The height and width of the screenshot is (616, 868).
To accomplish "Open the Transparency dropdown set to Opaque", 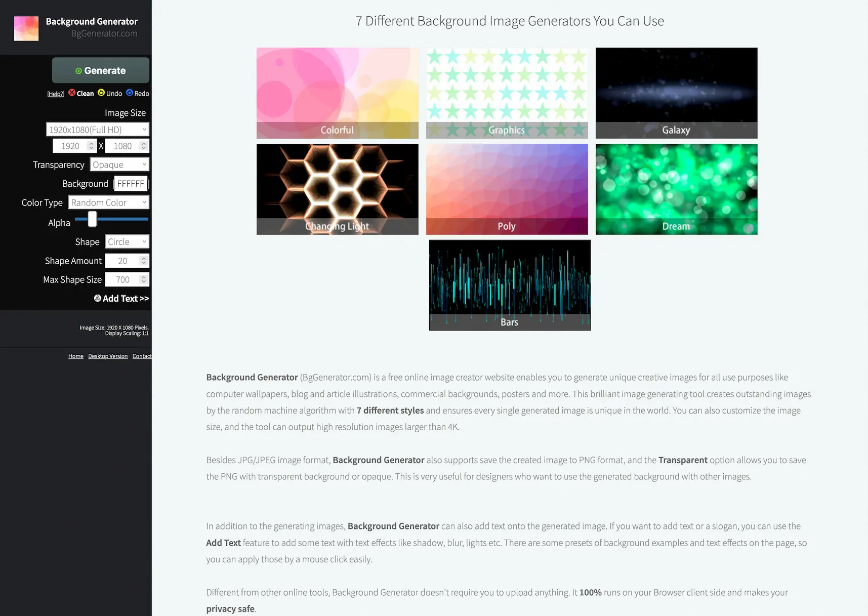I will point(119,164).
